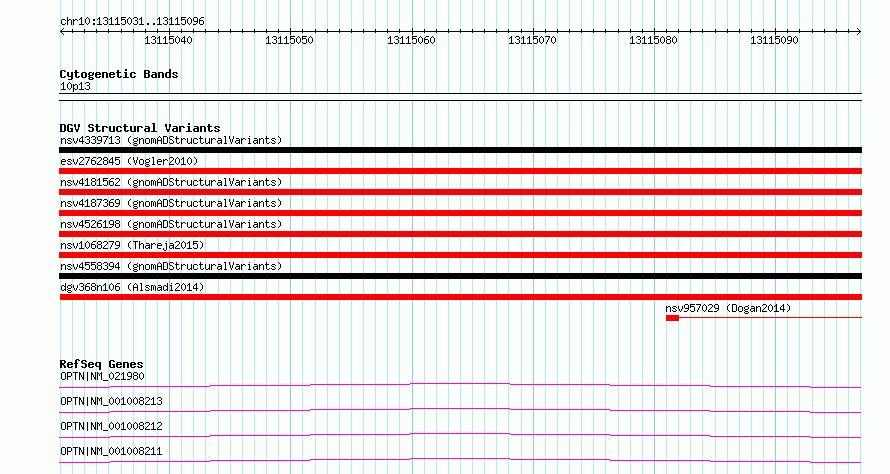
Task: Select the 10p13 band label
Action: click(75, 86)
